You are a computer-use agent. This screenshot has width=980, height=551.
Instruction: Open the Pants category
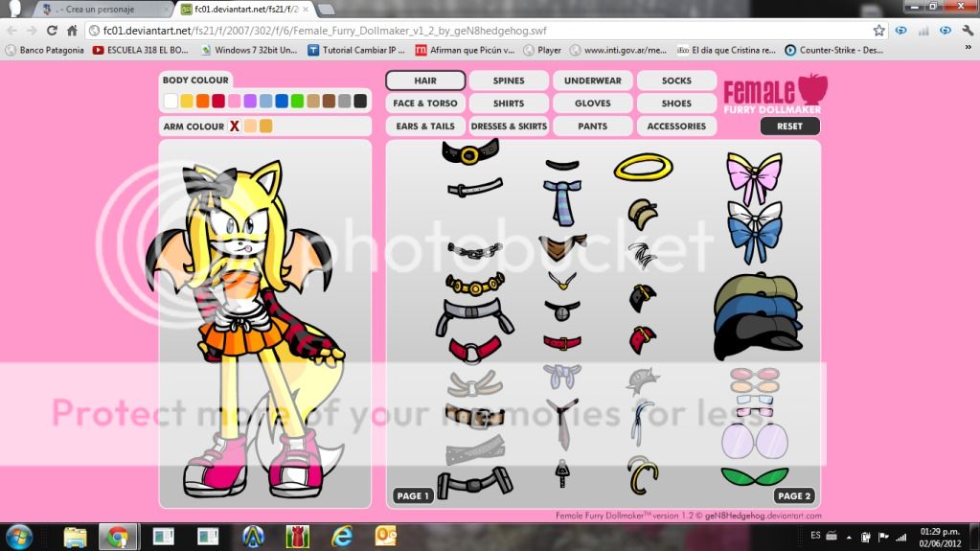click(x=592, y=126)
